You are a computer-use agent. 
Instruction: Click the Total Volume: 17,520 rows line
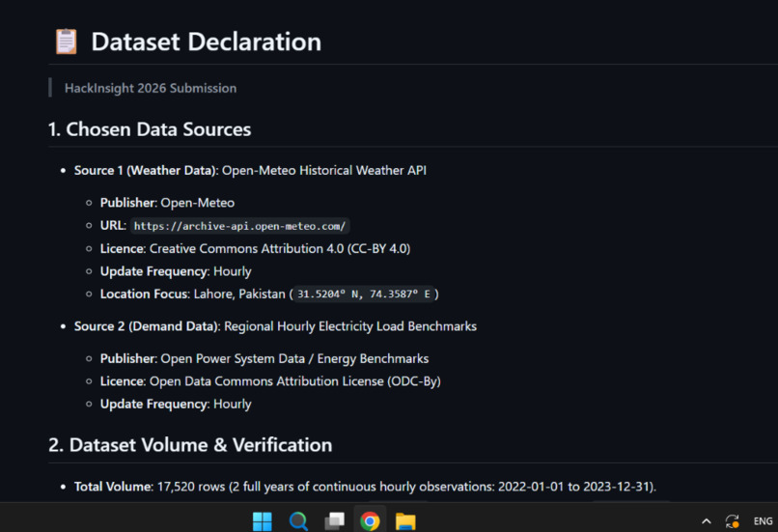coord(365,487)
